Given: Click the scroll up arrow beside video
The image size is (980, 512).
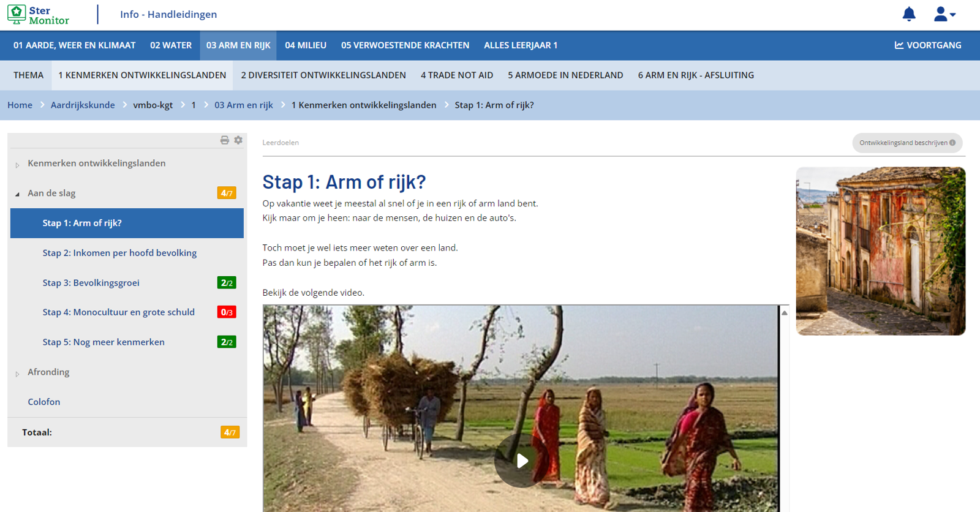Looking at the screenshot, I should pyautogui.click(x=784, y=313).
